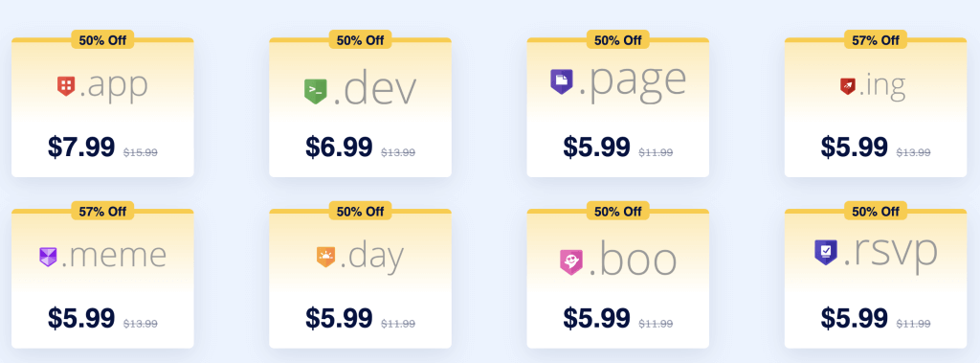
Task: Click the red .app domain icon
Action: point(66,86)
